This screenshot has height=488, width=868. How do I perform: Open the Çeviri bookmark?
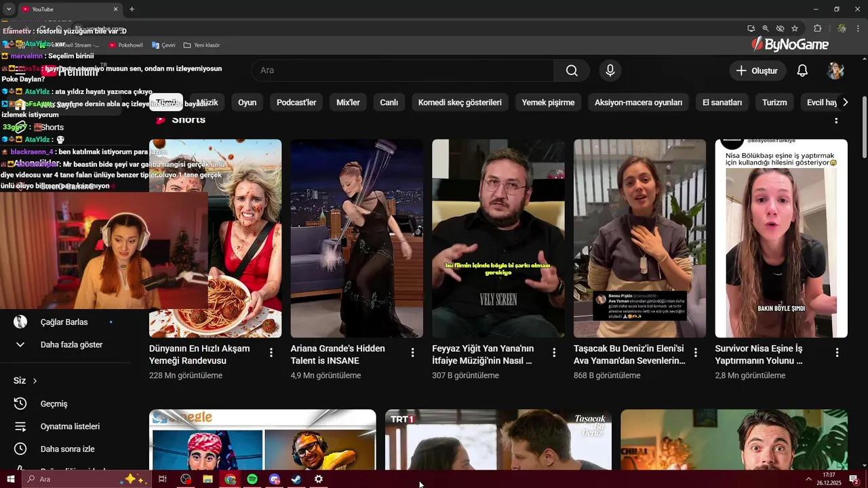click(x=163, y=45)
